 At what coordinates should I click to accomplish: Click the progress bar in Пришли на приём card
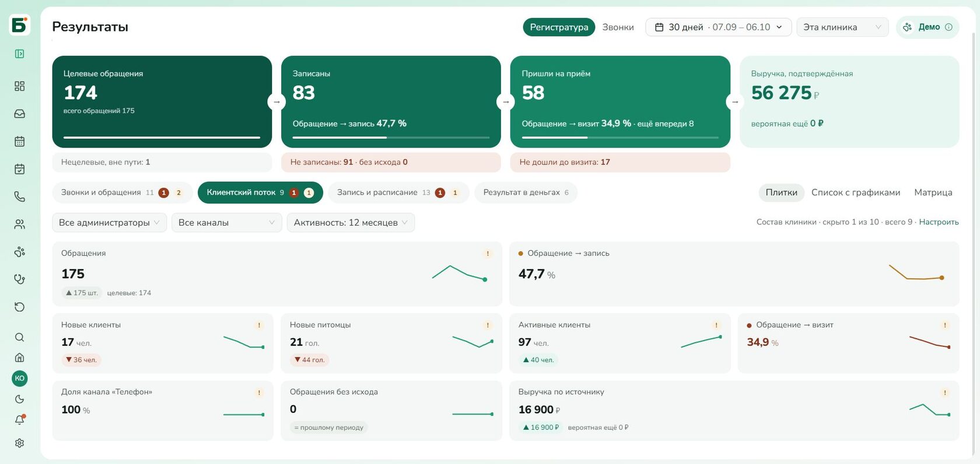[x=620, y=138]
